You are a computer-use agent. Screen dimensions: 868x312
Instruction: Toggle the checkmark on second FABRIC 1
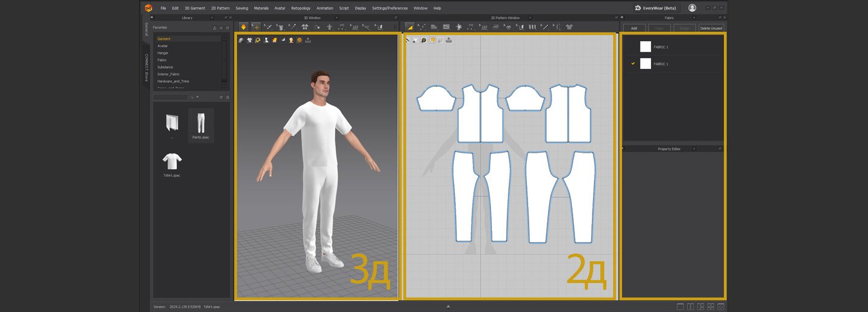point(632,63)
